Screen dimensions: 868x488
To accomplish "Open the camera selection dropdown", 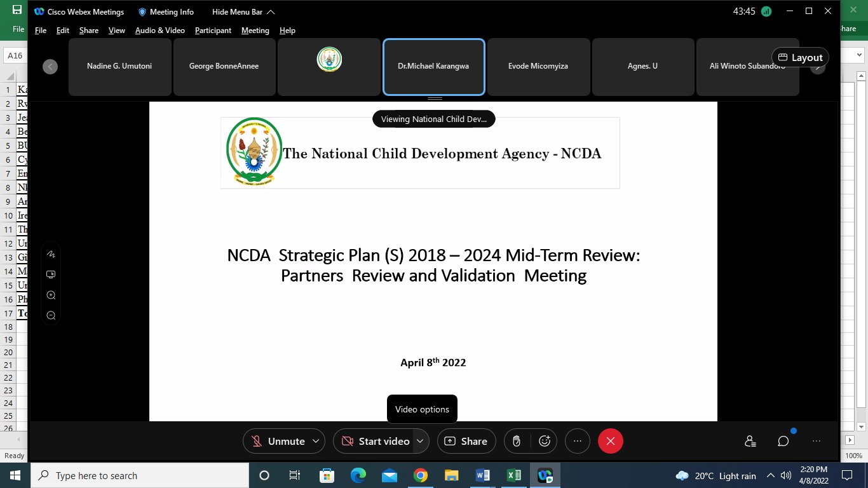I will click(x=420, y=440).
